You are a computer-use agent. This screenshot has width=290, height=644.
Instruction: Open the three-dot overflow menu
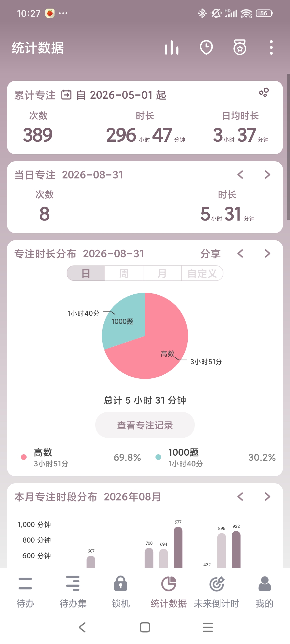271,48
